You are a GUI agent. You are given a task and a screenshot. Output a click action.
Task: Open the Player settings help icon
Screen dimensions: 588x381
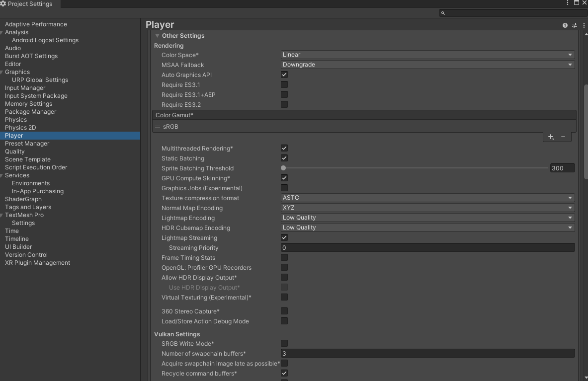click(x=565, y=25)
